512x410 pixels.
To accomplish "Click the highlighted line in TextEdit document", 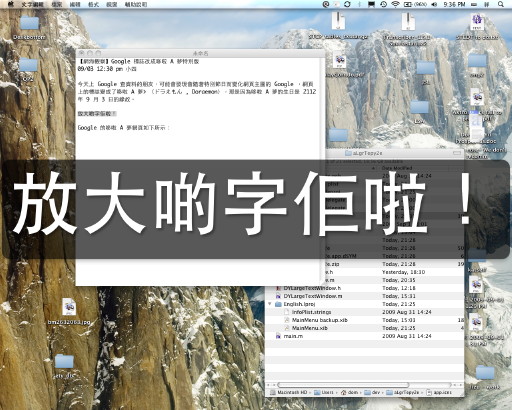I will [x=97, y=114].
